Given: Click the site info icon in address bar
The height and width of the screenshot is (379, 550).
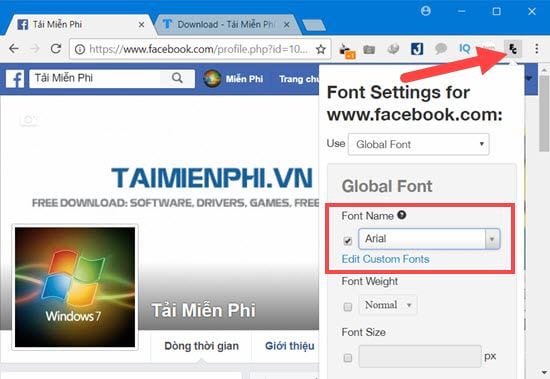Looking at the screenshot, I should point(80,49).
